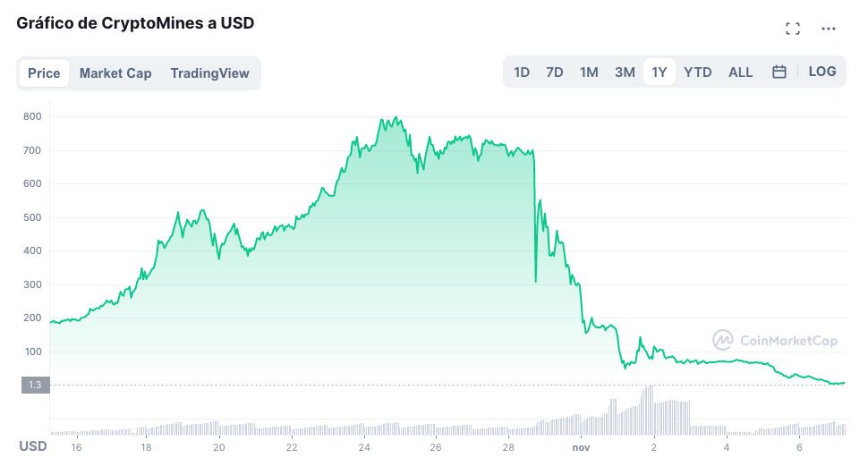868x458 pixels.
Task: Click the CoinMarketCap watermark logo
Action: point(775,340)
